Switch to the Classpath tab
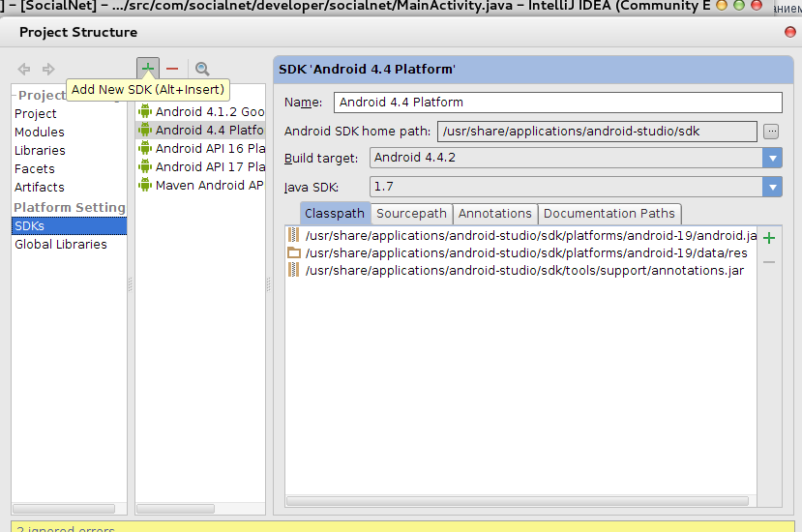The height and width of the screenshot is (532, 802). pyautogui.click(x=335, y=214)
